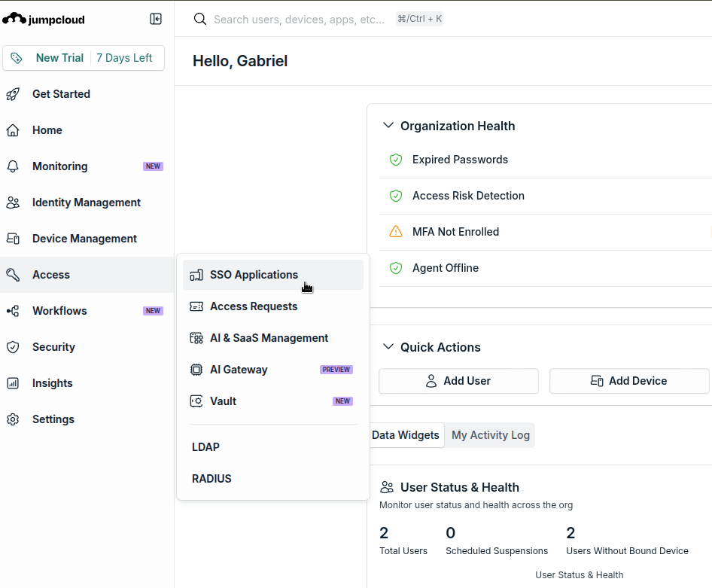
Task: Open Get Started in the sidebar
Action: click(87, 94)
